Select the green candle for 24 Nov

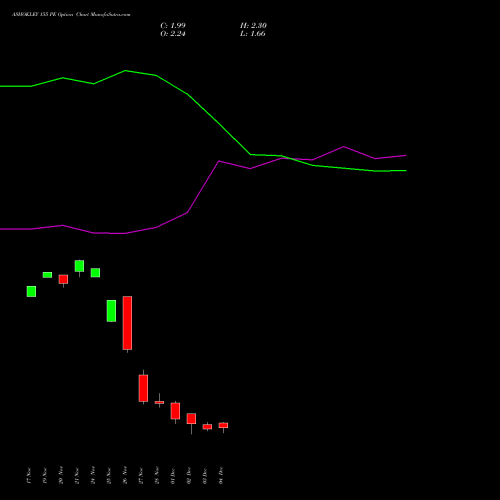[x=95, y=273]
